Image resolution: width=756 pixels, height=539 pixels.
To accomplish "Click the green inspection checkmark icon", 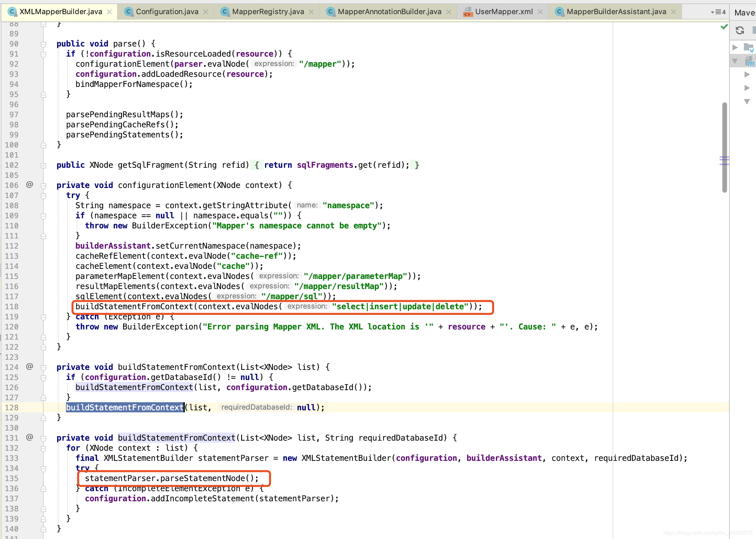I will 724,27.
